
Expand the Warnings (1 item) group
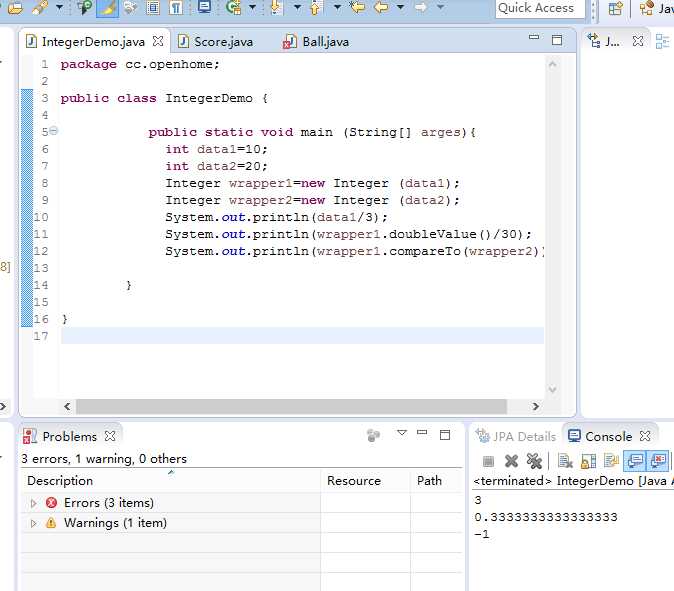(33, 523)
